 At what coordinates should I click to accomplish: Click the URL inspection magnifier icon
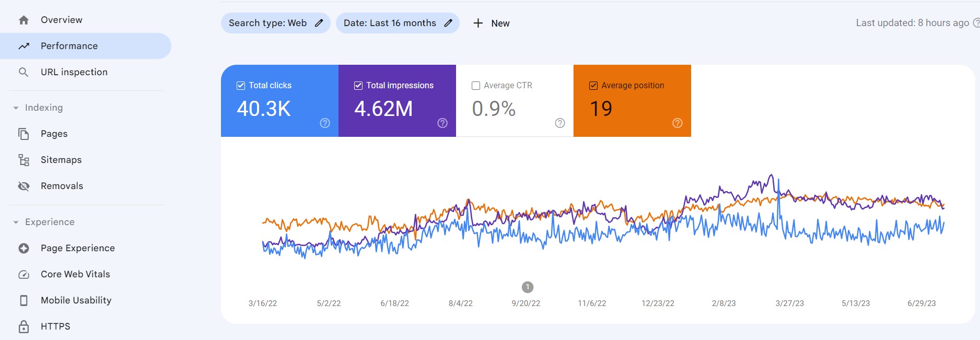pyautogui.click(x=24, y=72)
